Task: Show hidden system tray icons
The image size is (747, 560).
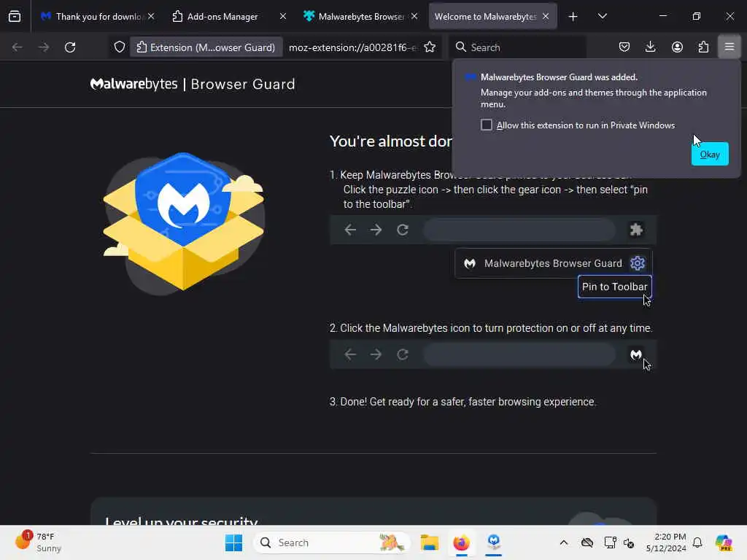Action: click(564, 542)
